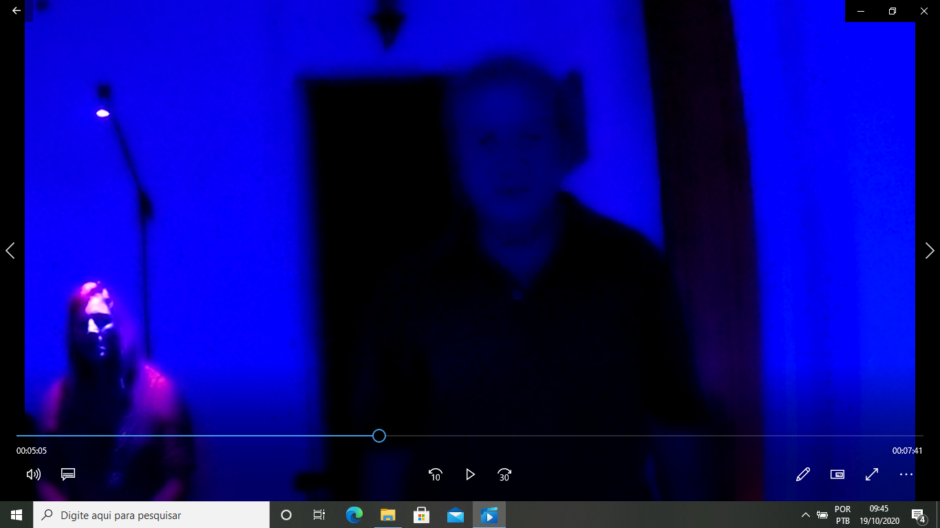Click the elapsed time 00:05:05
The width and height of the screenshot is (940, 528).
(x=31, y=451)
